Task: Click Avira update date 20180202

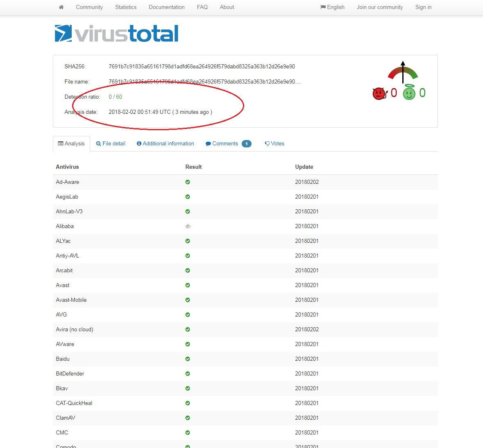Action: pyautogui.click(x=307, y=330)
